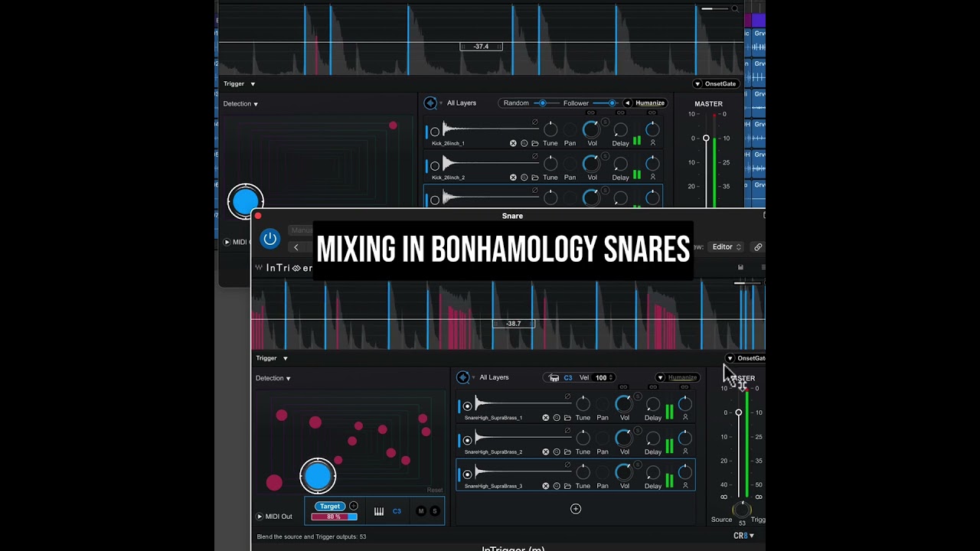980x551 pixels.
Task: Invert phase on SnareHigh_SupraBrass_1 layer
Action: (567, 396)
